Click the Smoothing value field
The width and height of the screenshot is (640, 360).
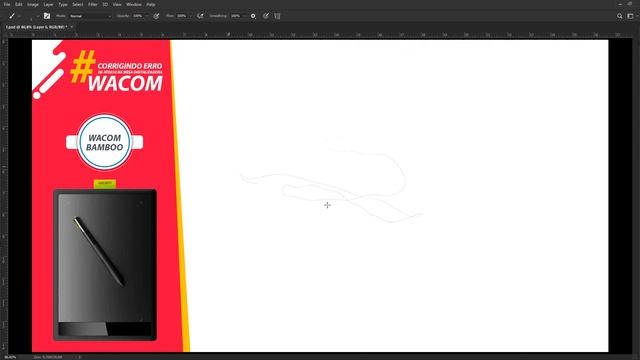click(236, 16)
